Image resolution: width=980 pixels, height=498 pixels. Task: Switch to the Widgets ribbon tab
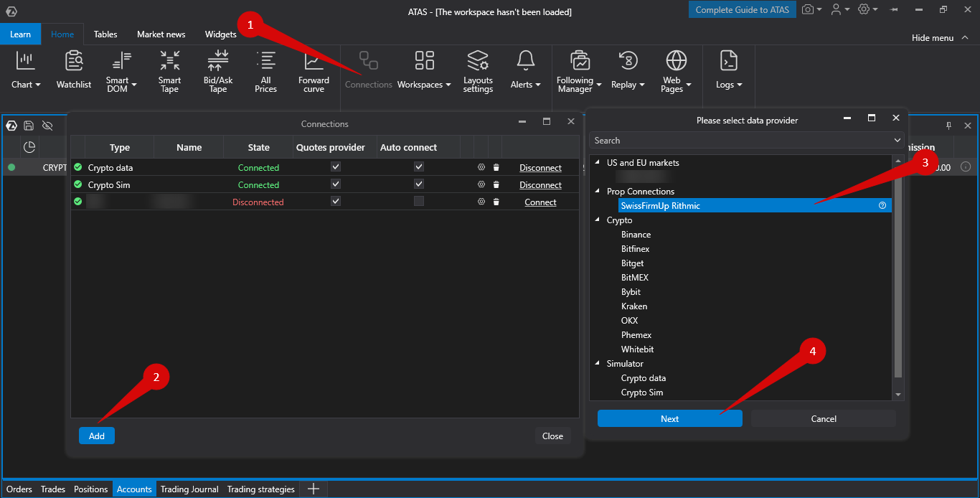point(220,34)
